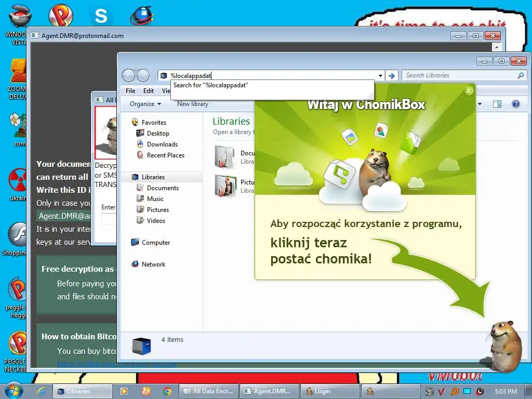Click the New library toolbar button

click(192, 104)
